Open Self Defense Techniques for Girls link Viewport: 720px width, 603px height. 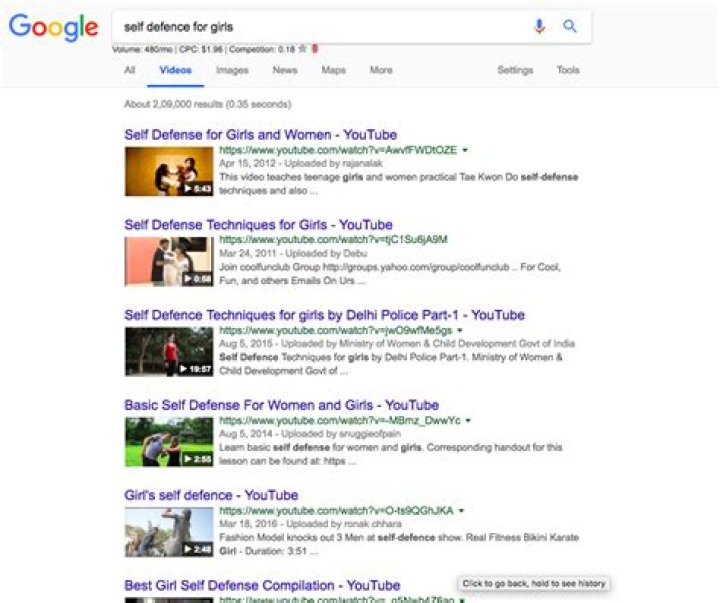point(259,225)
